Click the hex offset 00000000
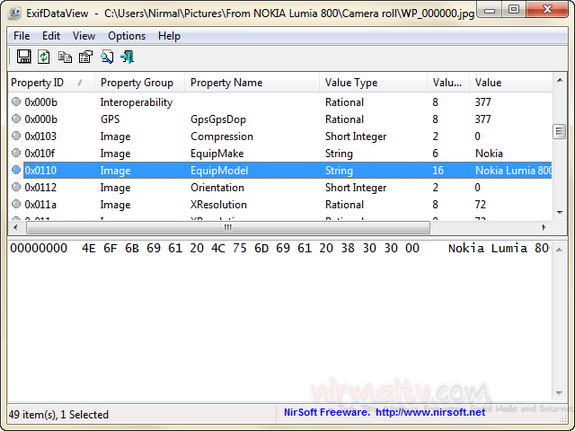Image resolution: width=575 pixels, height=431 pixels. [39, 248]
